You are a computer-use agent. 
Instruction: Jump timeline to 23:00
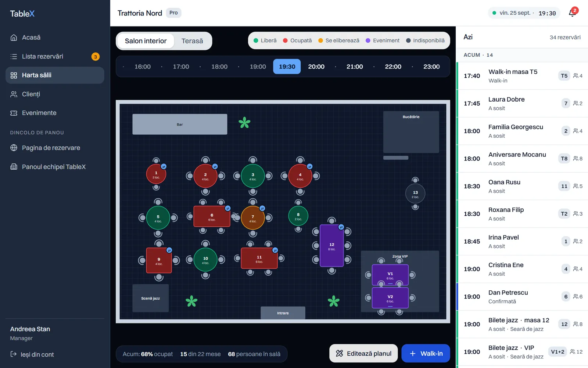431,67
